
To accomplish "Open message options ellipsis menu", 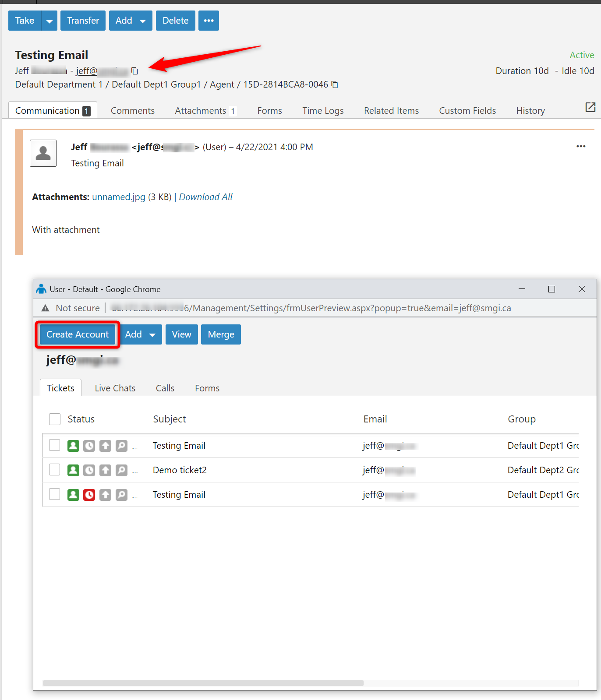I will tap(581, 146).
